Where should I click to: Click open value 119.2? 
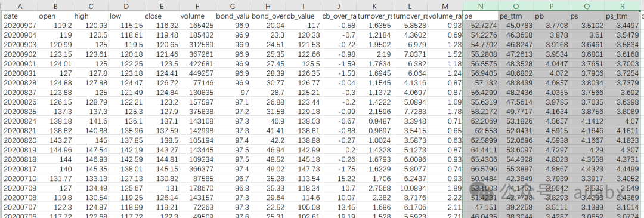coord(55,26)
